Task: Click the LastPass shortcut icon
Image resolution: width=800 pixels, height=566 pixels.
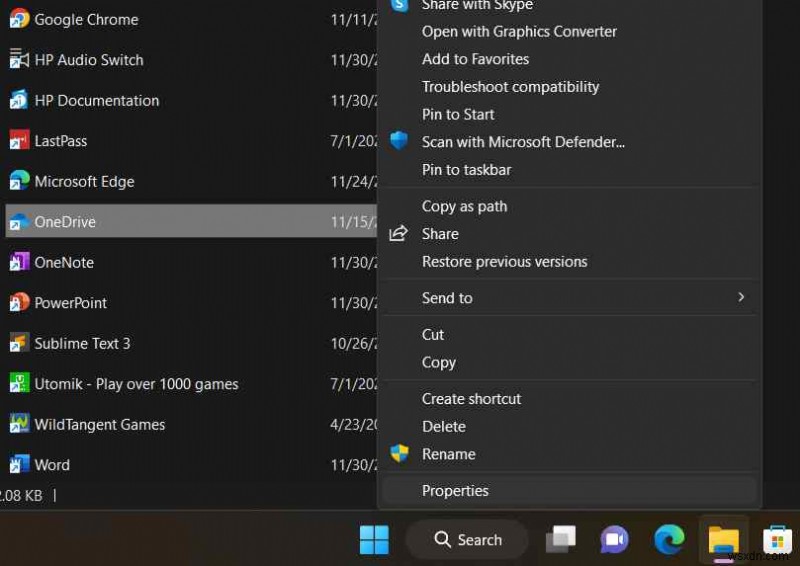Action: tap(19, 140)
